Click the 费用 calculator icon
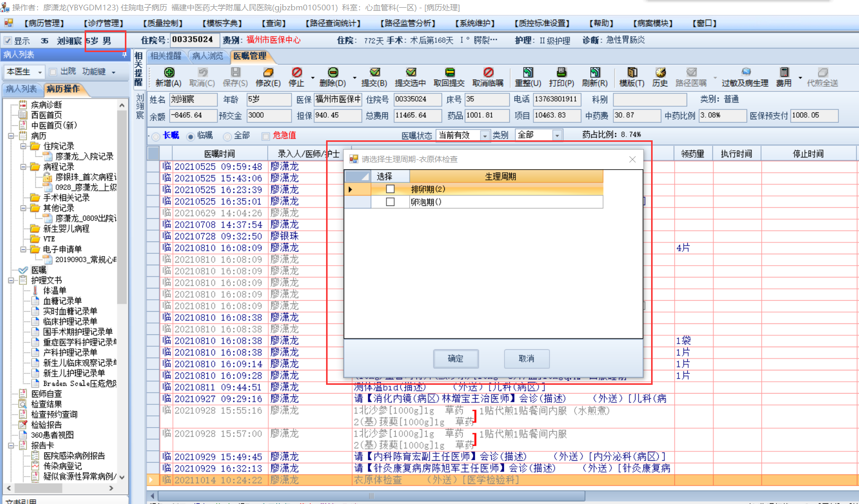This screenshot has width=859, height=504. tap(784, 72)
